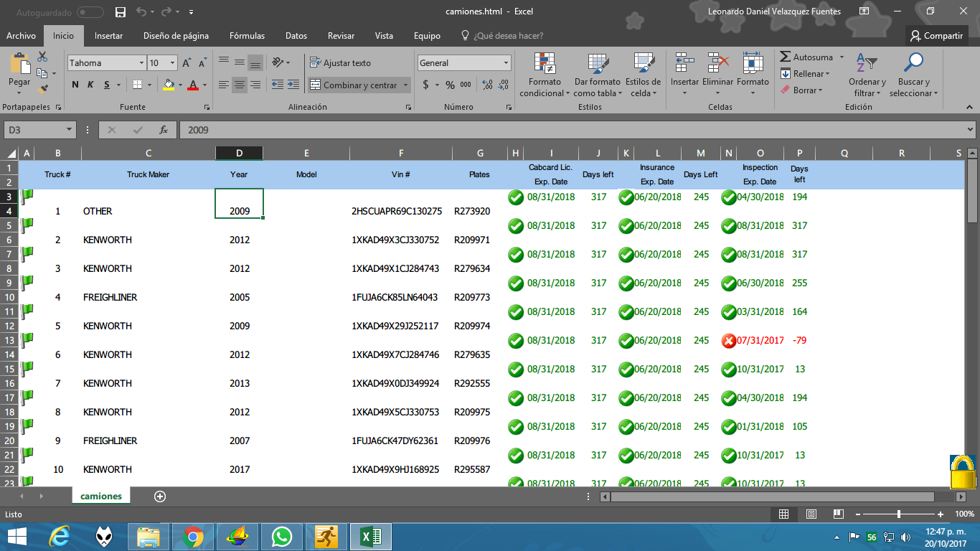The image size is (980, 551).
Task: Toggle Italic K formatting
Action: pos(90,85)
